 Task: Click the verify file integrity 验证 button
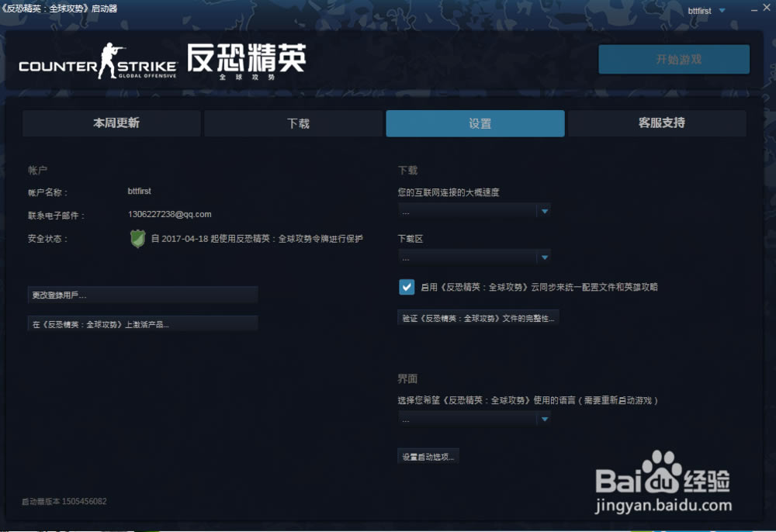tap(478, 318)
